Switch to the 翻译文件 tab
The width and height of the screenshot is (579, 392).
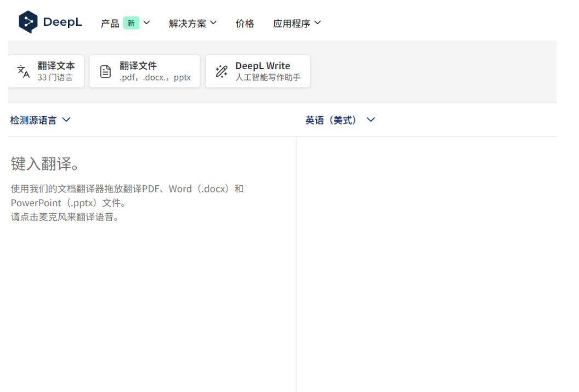coord(145,71)
